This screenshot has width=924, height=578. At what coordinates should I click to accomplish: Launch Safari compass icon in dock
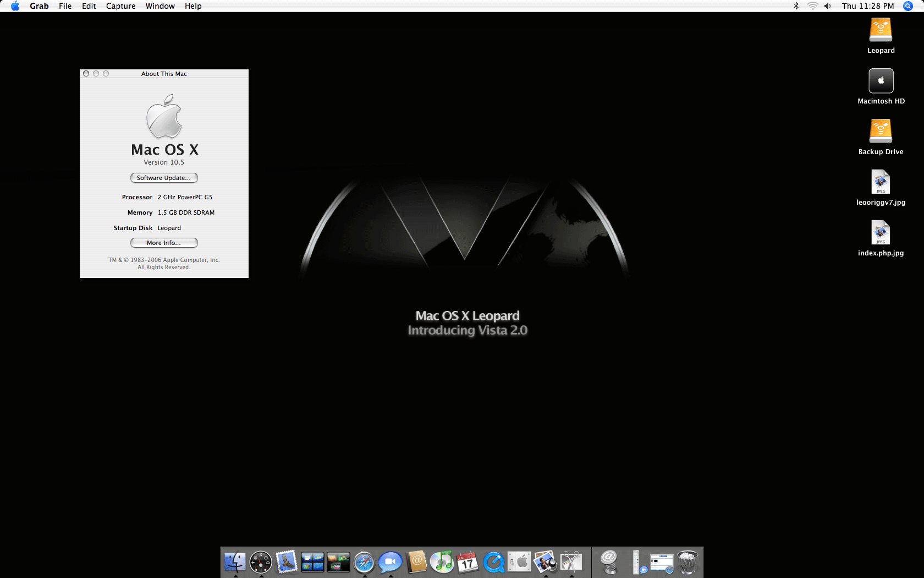click(x=364, y=562)
